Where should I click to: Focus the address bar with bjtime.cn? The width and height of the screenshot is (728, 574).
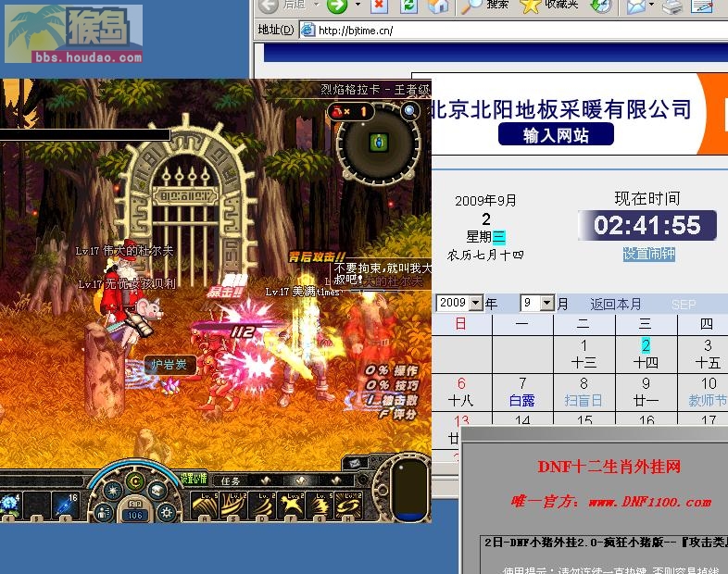point(513,31)
